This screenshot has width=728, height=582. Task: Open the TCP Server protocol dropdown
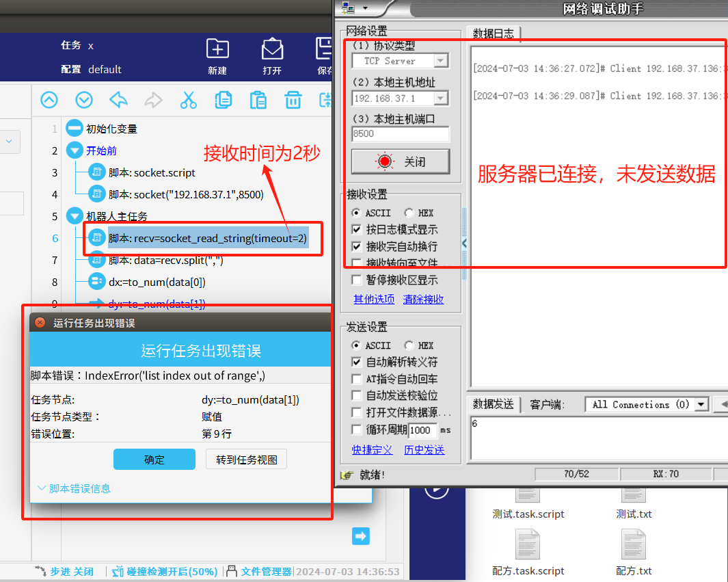pos(441,61)
